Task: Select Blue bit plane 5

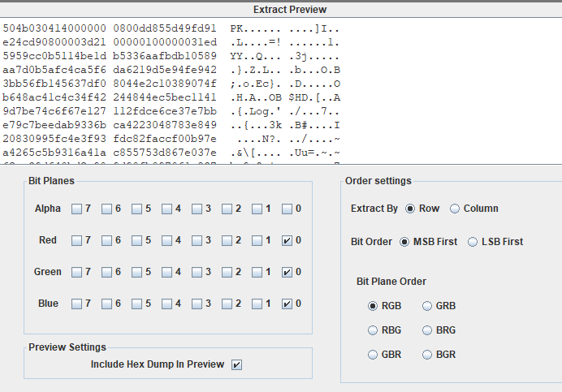Action: (x=136, y=304)
